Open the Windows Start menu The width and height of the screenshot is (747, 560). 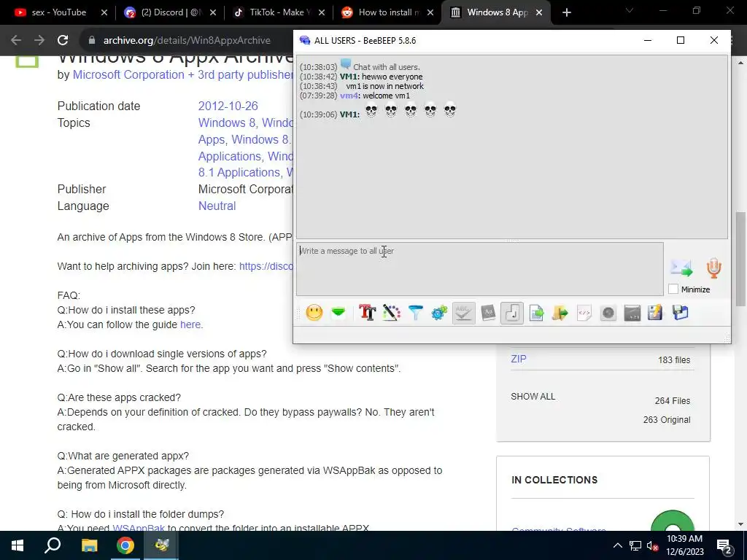(x=18, y=545)
